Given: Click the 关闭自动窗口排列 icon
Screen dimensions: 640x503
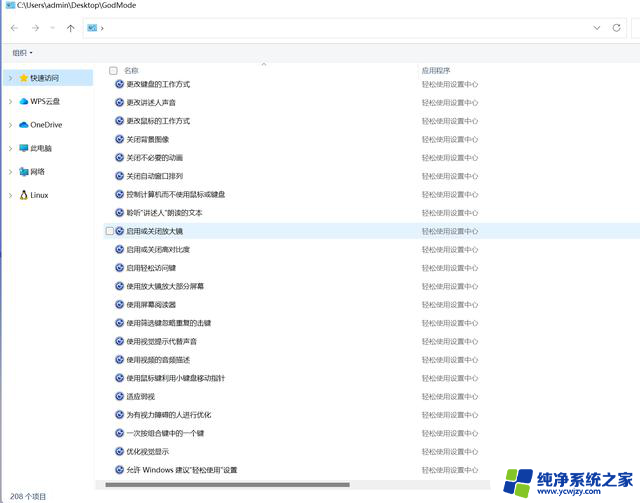Looking at the screenshot, I should [119, 176].
